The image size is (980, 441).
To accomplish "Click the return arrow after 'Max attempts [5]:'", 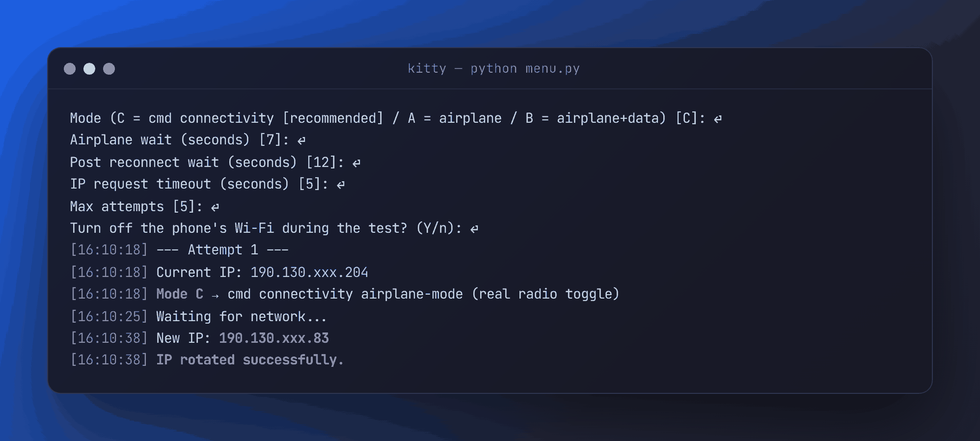I will point(215,207).
